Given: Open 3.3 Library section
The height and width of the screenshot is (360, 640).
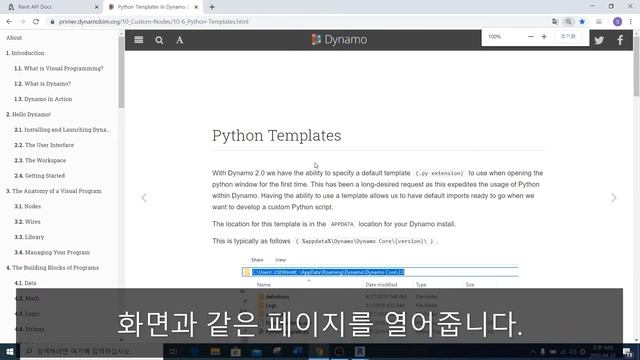Looking at the screenshot, I should 29,237.
